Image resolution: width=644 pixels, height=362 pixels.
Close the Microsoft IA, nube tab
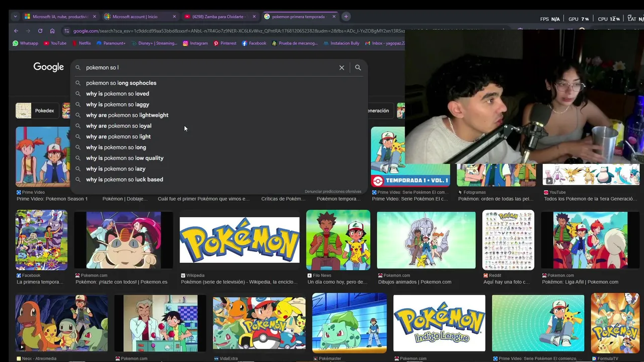[94, 17]
